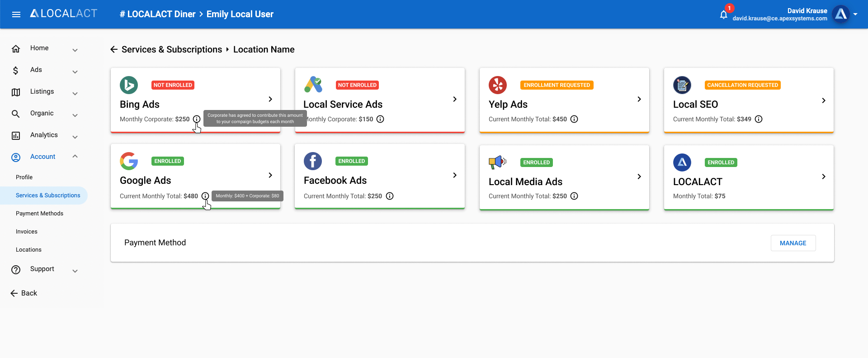The width and height of the screenshot is (868, 358).
Task: Open the hamburger navigation menu
Action: click(x=16, y=14)
